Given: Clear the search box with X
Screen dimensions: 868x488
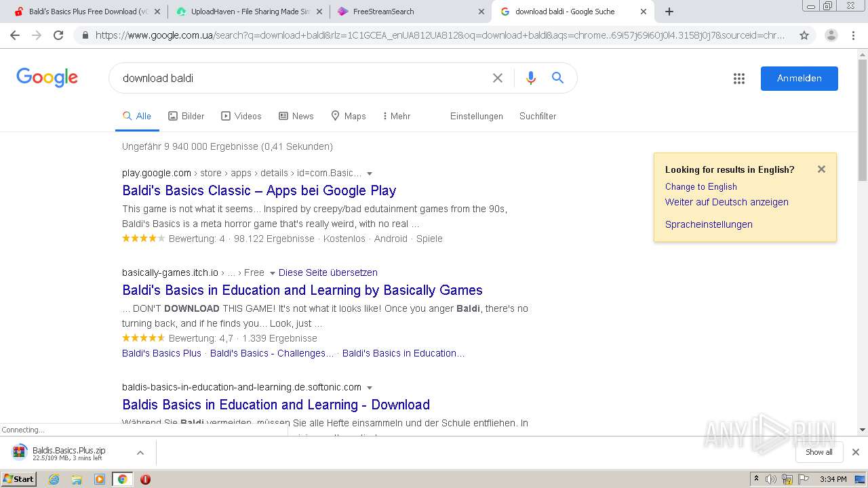Looking at the screenshot, I should point(498,78).
